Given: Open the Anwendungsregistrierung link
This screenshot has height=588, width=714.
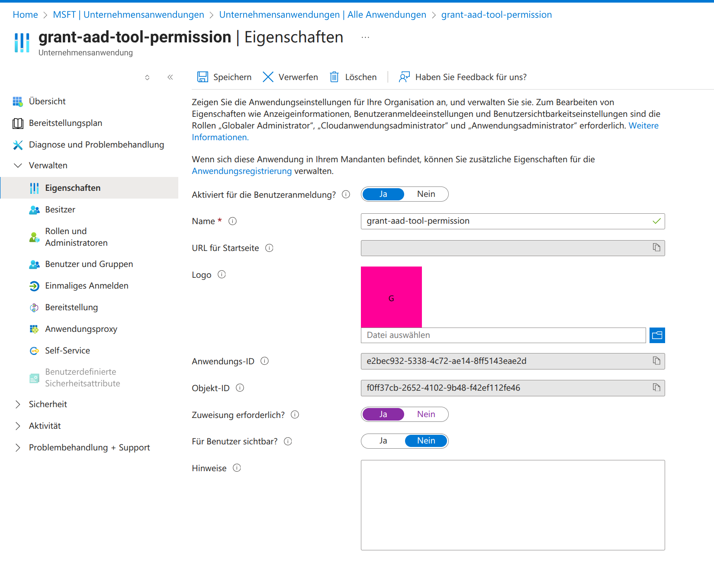Looking at the screenshot, I should 241,171.
